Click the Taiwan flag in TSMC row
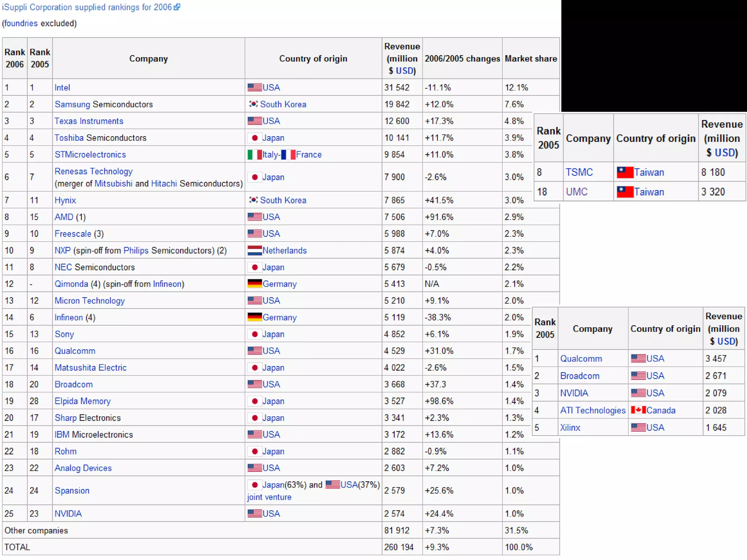Image resolution: width=747 pixels, height=560 pixels. pyautogui.click(x=625, y=172)
